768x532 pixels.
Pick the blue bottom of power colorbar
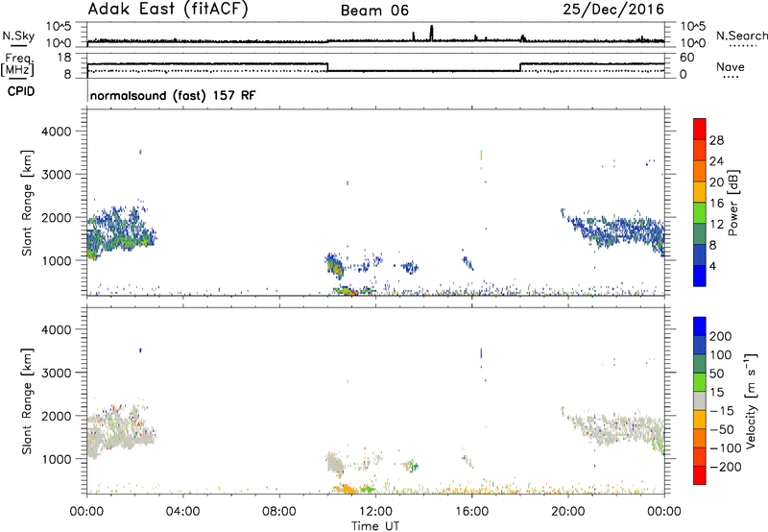pyautogui.click(x=700, y=276)
